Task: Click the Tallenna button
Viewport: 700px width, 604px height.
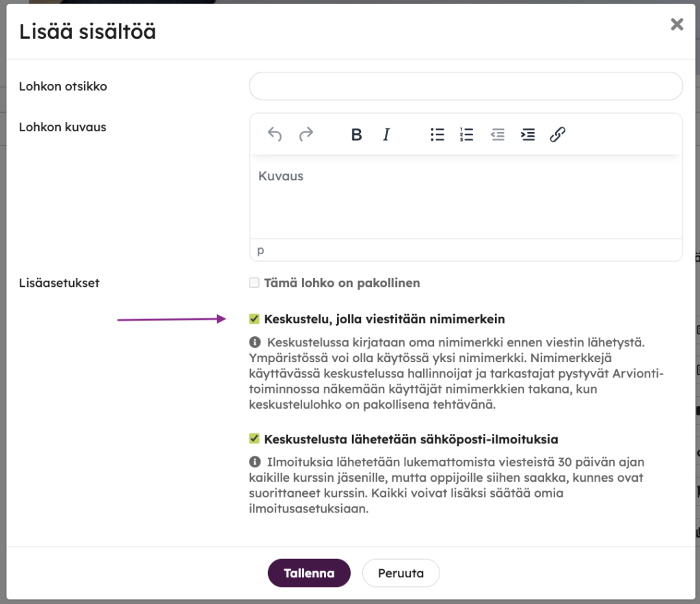Action: pos(309,573)
